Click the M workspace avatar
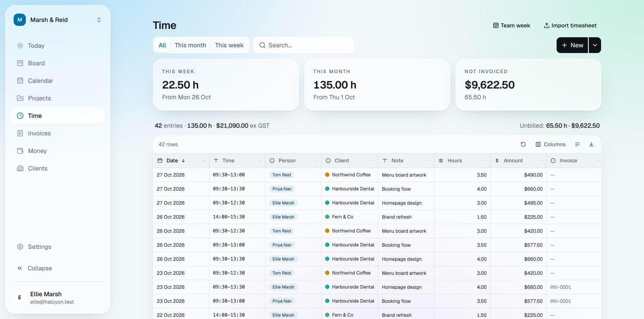The height and width of the screenshot is (319, 644). click(x=20, y=20)
